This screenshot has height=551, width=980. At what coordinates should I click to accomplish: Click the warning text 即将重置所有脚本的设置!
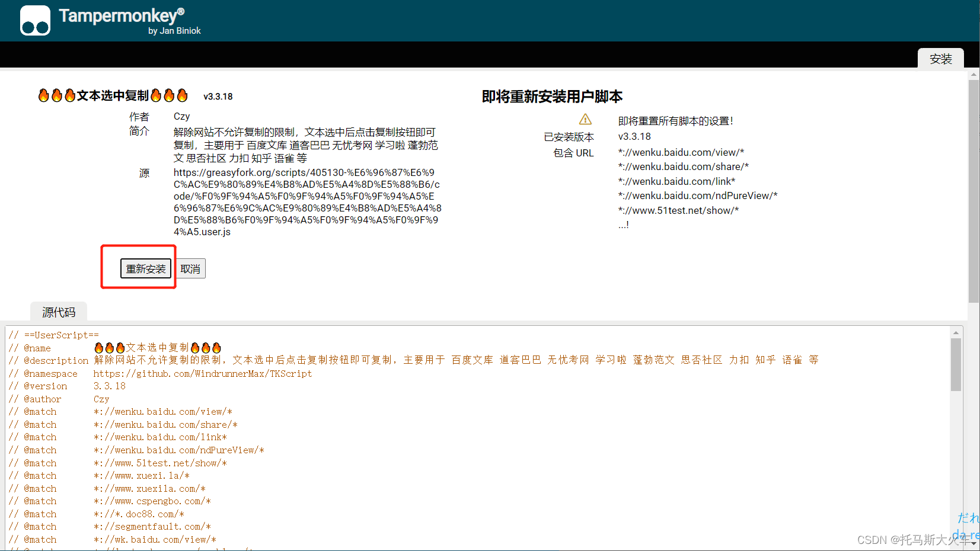(x=676, y=121)
